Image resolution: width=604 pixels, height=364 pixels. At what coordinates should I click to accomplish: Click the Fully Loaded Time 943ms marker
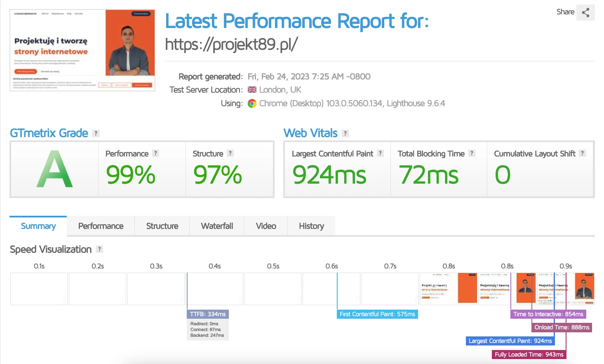[529, 355]
